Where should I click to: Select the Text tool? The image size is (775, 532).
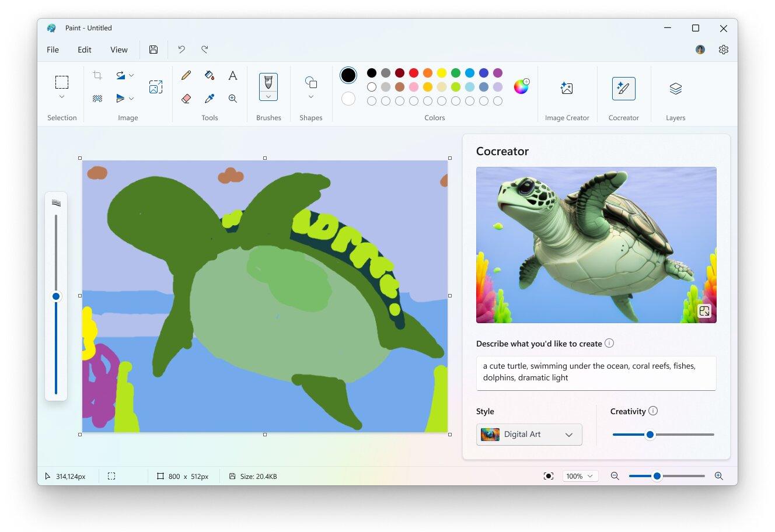point(233,75)
